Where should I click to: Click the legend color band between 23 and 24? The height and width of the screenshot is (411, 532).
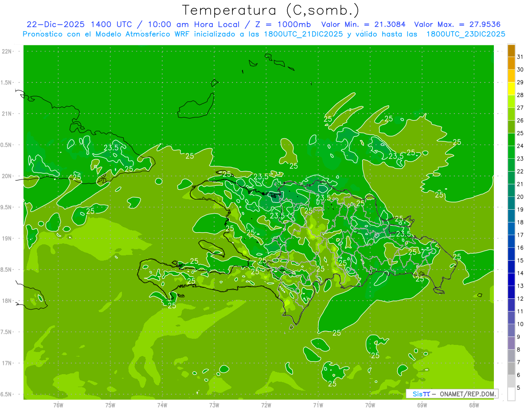(x=511, y=153)
